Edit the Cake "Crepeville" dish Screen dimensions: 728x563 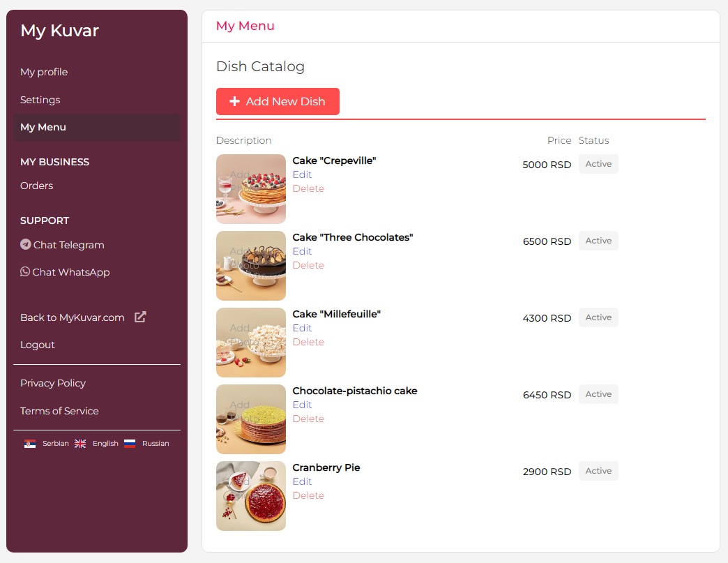click(302, 174)
